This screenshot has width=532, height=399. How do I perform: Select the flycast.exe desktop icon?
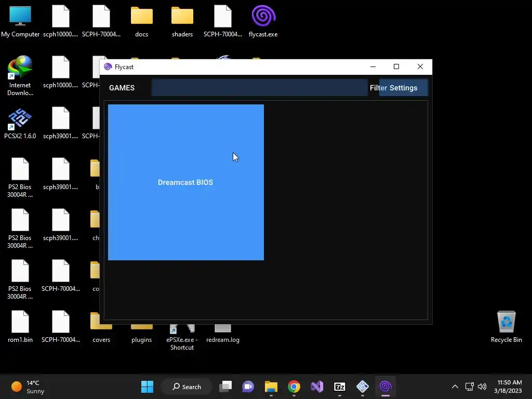[x=263, y=21]
